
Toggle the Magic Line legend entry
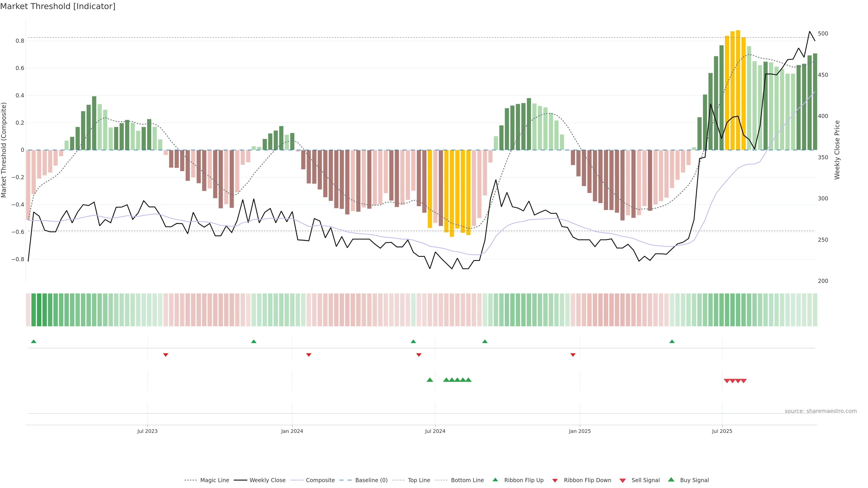click(x=214, y=480)
